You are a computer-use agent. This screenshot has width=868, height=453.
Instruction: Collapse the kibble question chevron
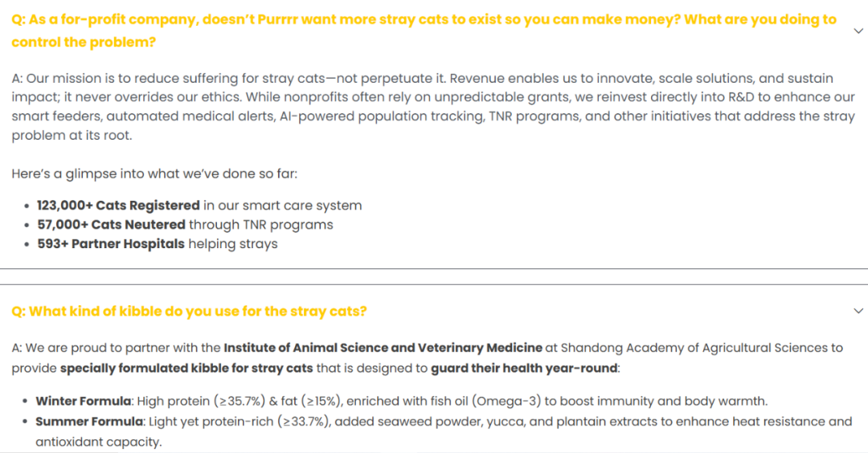click(x=858, y=311)
